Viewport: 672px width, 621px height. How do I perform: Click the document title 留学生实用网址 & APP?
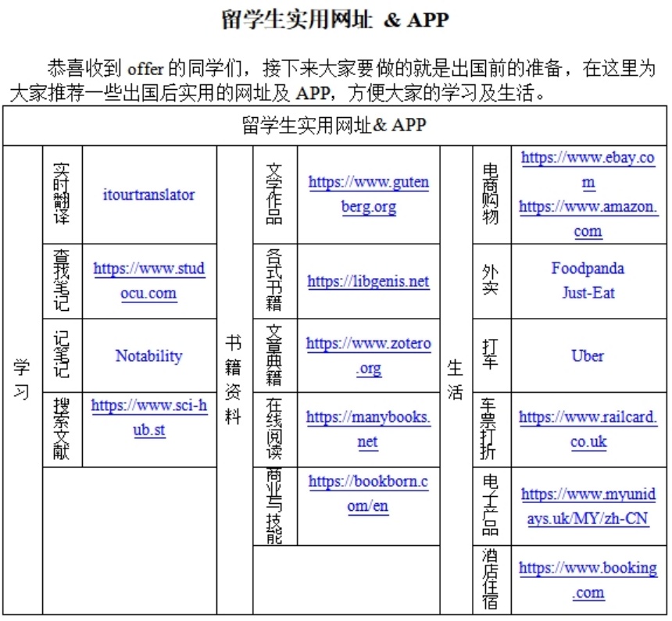(336, 20)
